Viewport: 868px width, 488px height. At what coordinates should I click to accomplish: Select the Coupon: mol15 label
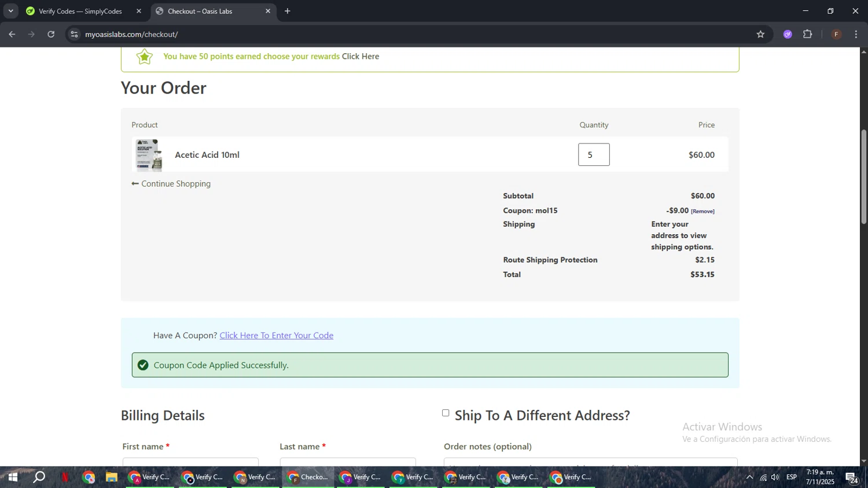click(530, 210)
